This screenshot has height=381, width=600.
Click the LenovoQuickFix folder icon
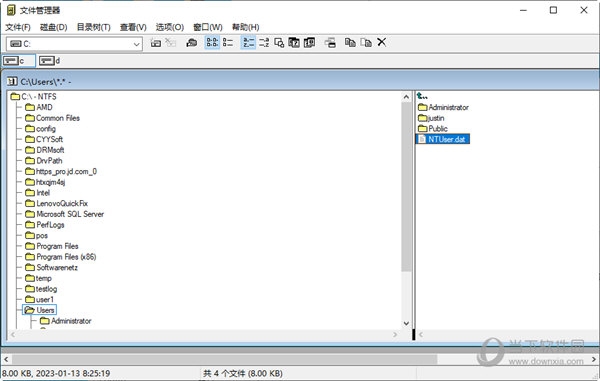pos(30,204)
